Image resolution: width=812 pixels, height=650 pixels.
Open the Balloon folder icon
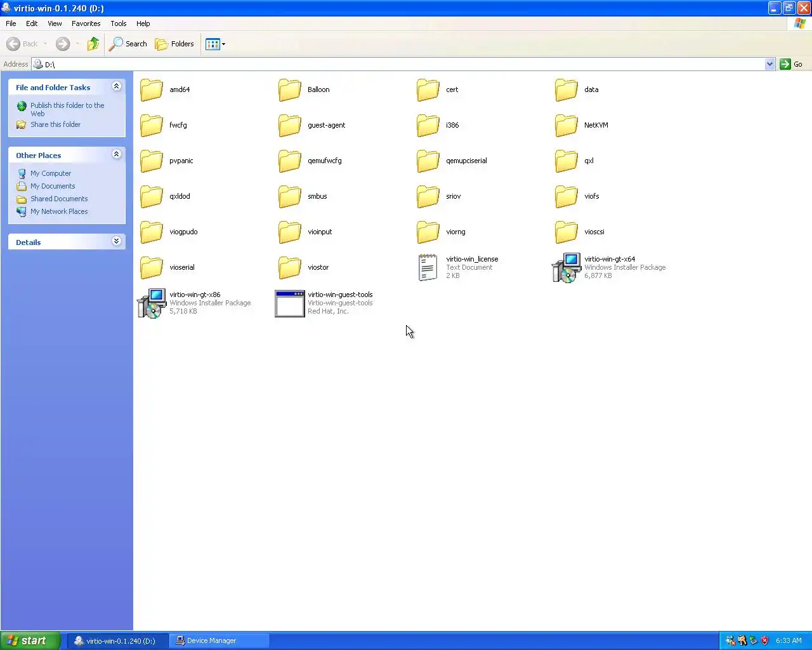tap(290, 90)
